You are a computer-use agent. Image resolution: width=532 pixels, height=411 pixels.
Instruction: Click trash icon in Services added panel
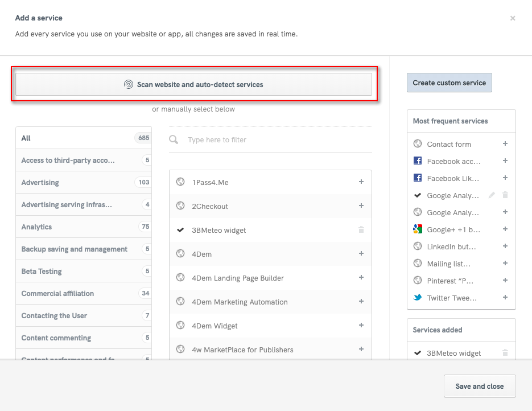click(505, 353)
